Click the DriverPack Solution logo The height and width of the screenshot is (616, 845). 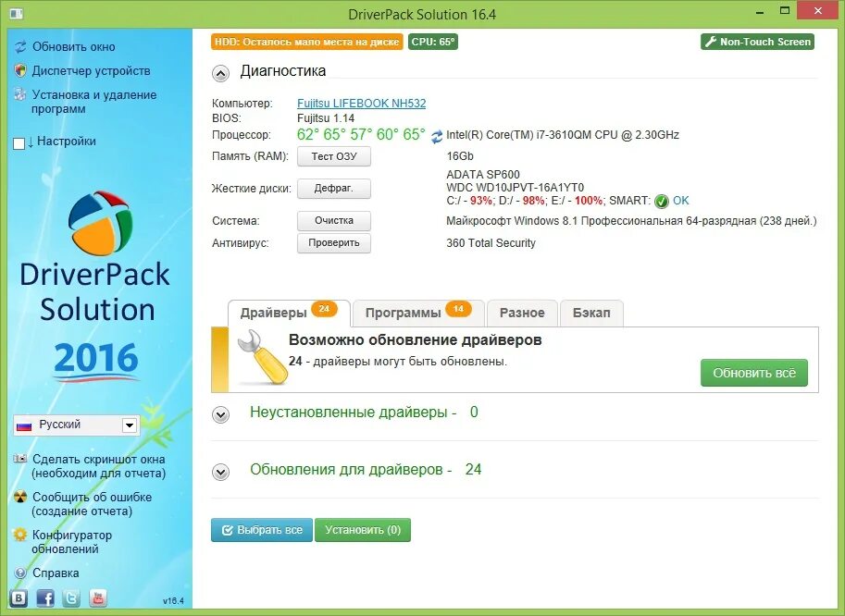(100, 224)
